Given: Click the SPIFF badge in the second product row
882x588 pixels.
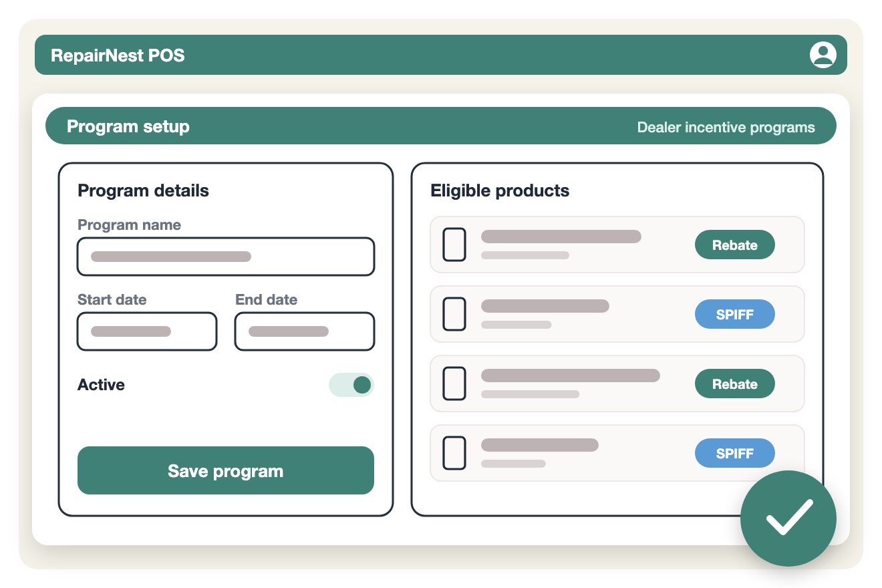Looking at the screenshot, I should [x=735, y=314].
